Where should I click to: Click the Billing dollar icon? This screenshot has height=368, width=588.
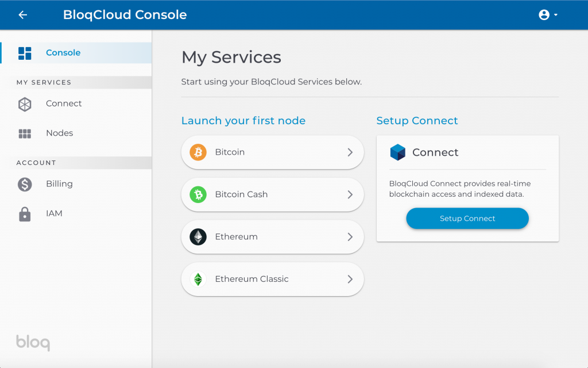(x=25, y=184)
